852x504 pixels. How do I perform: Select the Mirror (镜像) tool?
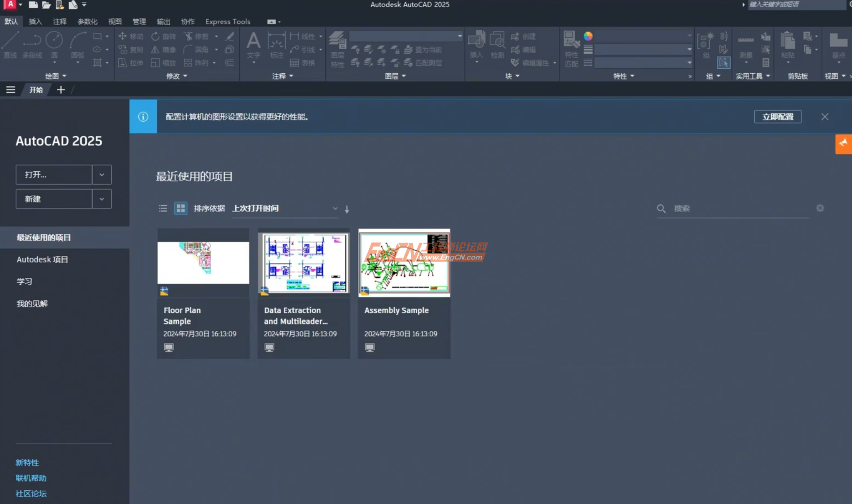pyautogui.click(x=164, y=49)
